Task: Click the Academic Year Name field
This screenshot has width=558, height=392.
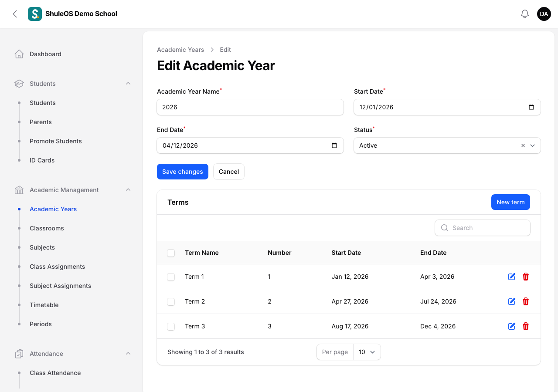Action: point(250,107)
